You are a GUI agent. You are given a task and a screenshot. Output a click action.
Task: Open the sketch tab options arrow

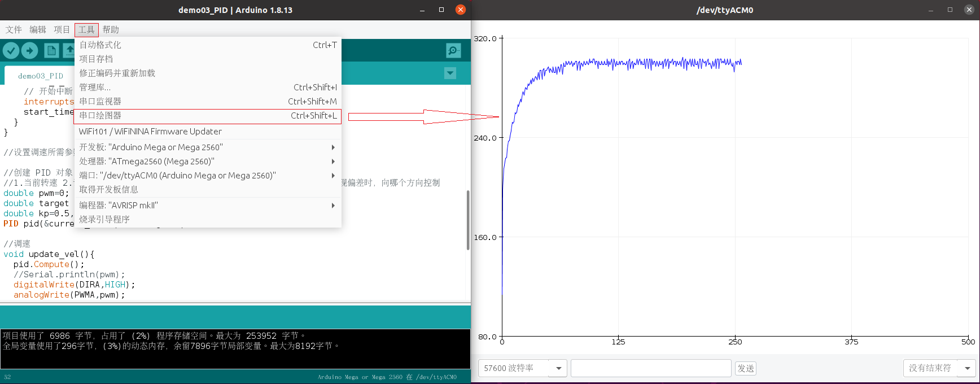pyautogui.click(x=450, y=73)
